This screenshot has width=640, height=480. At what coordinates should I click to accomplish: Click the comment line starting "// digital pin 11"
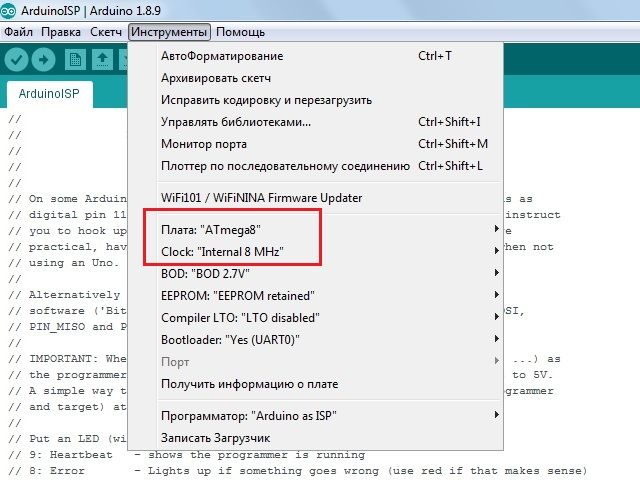point(67,215)
